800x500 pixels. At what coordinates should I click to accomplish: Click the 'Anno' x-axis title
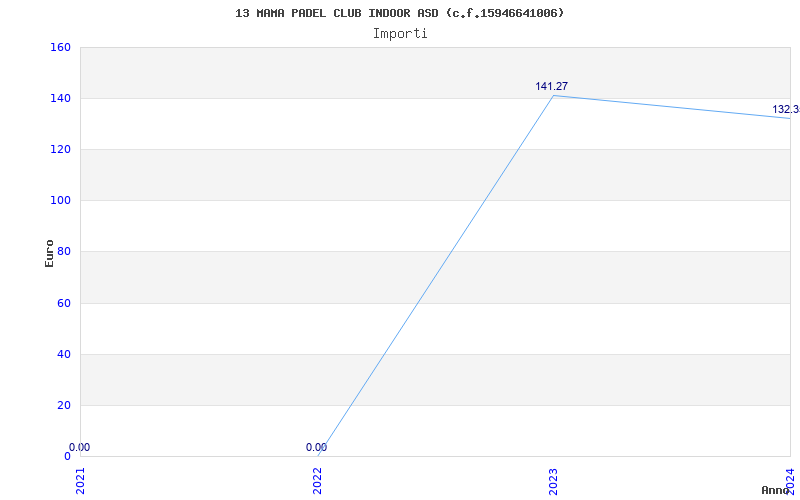pos(775,490)
